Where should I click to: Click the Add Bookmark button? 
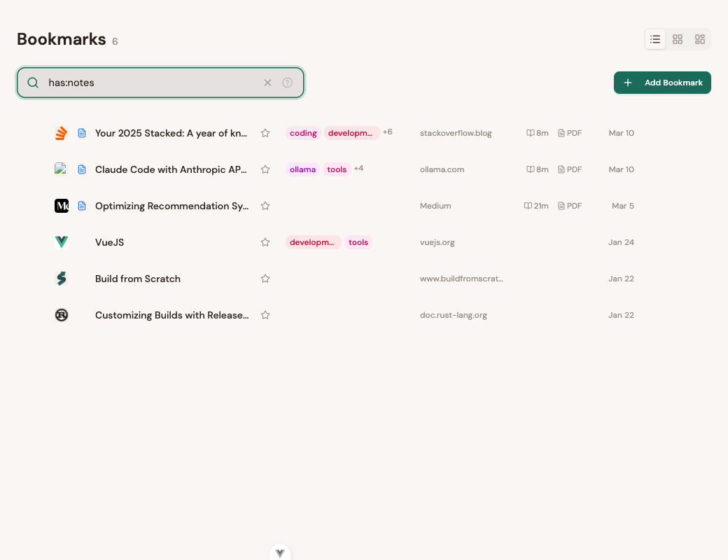coord(661,83)
